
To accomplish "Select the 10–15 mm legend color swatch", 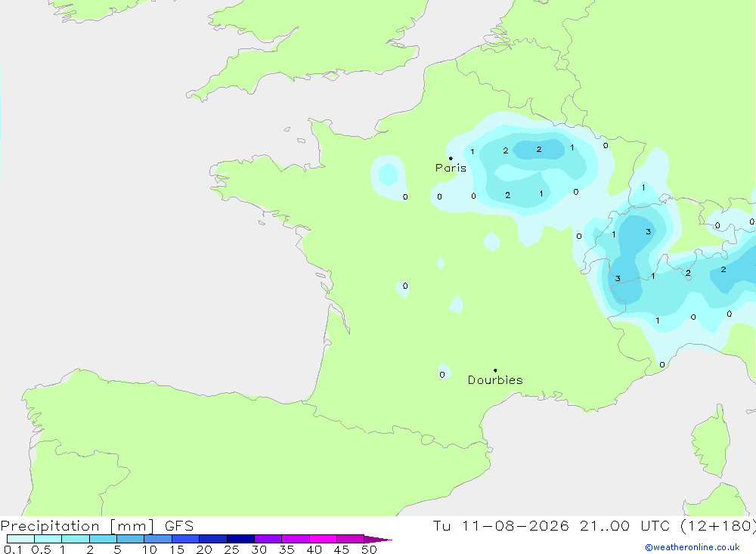I will 158,539.
